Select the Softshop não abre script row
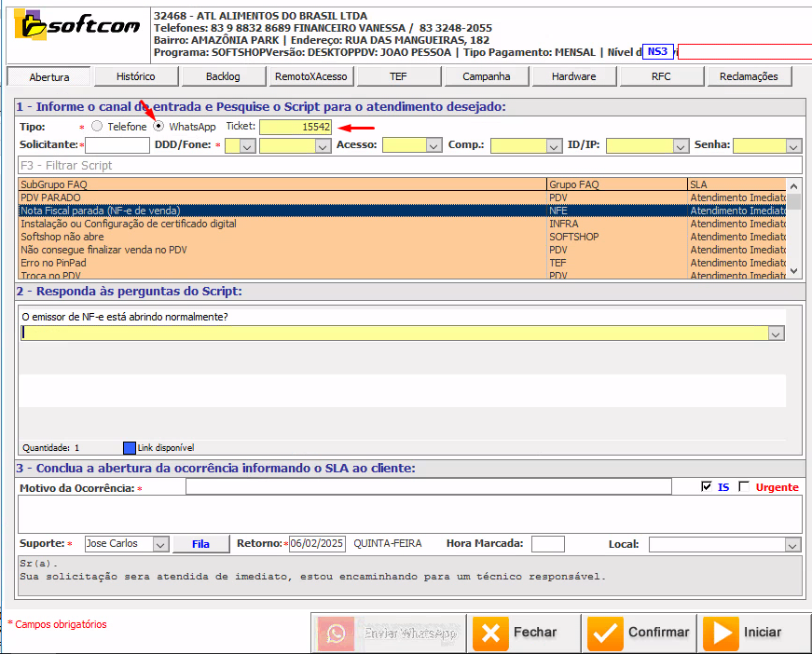The width and height of the screenshot is (812, 654). click(280, 237)
